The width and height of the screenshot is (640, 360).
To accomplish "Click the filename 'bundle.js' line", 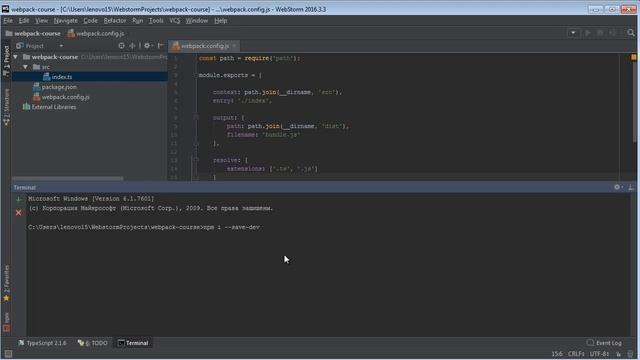I will point(264,135).
